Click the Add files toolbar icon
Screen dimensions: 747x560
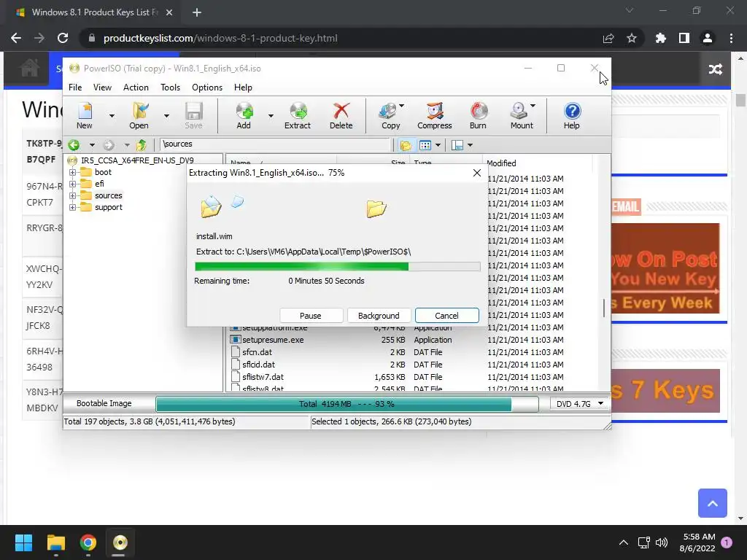click(x=244, y=115)
